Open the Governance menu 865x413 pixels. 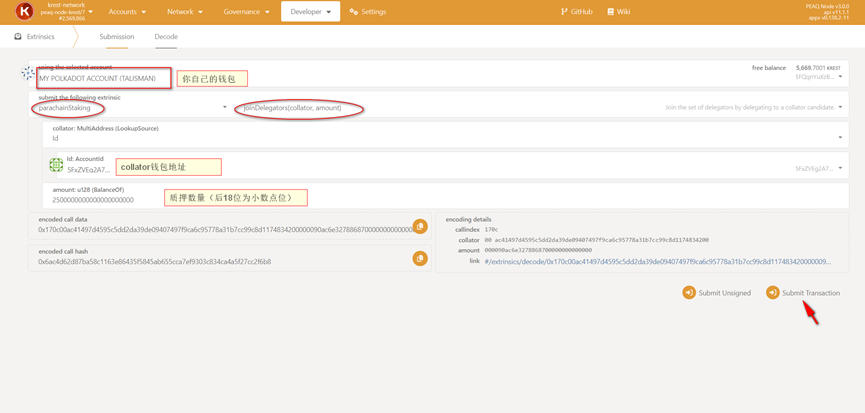coord(247,12)
